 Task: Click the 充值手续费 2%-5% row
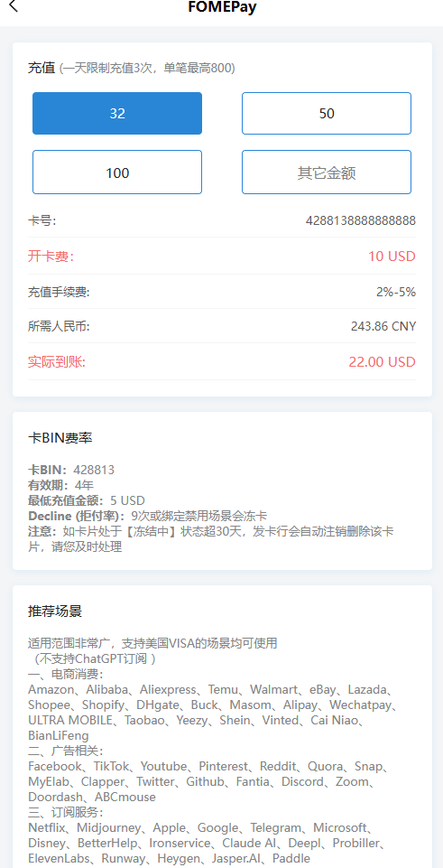tap(222, 292)
